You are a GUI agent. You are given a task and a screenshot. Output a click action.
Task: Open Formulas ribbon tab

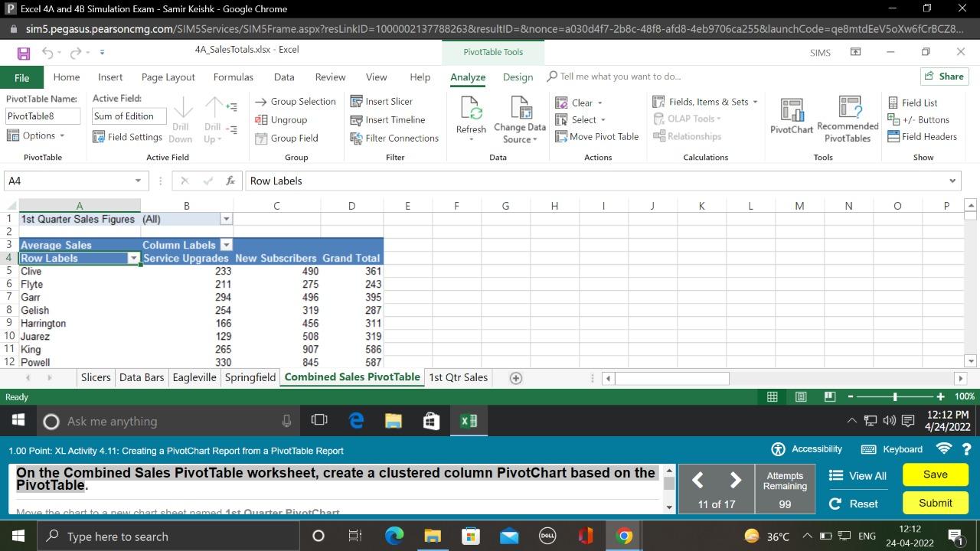233,77
